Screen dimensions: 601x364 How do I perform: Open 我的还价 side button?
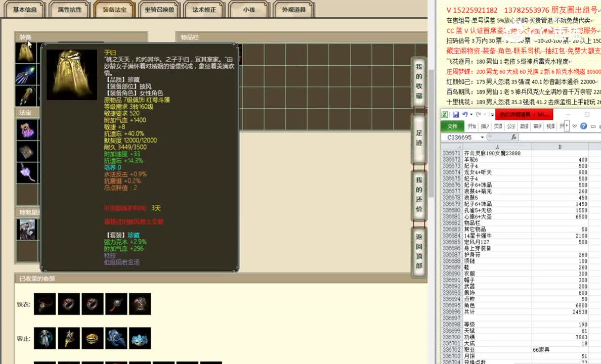pyautogui.click(x=419, y=195)
